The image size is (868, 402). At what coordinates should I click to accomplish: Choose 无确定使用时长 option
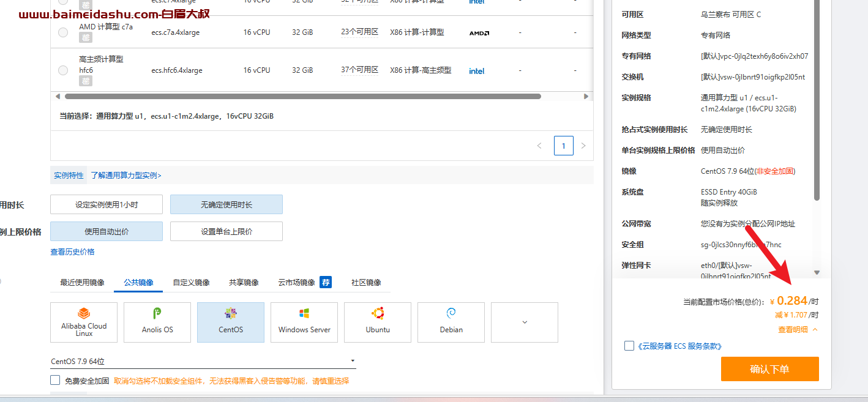point(226,204)
